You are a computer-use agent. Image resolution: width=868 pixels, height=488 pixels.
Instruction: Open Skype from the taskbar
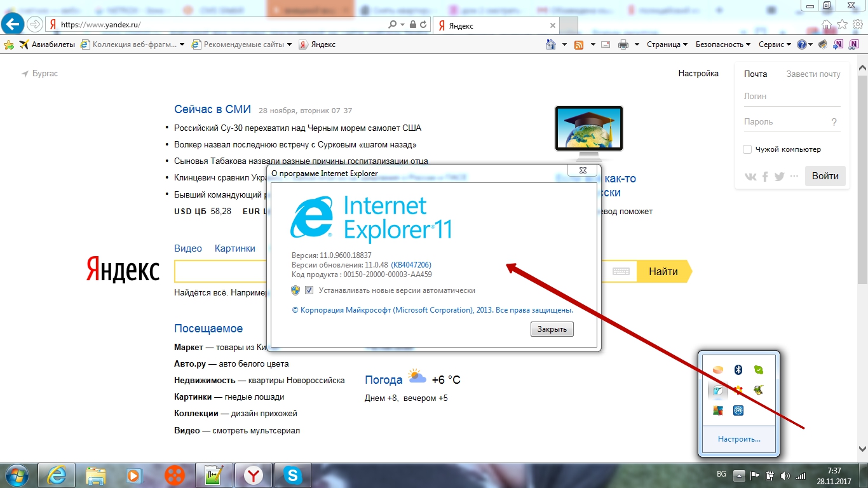(x=293, y=475)
